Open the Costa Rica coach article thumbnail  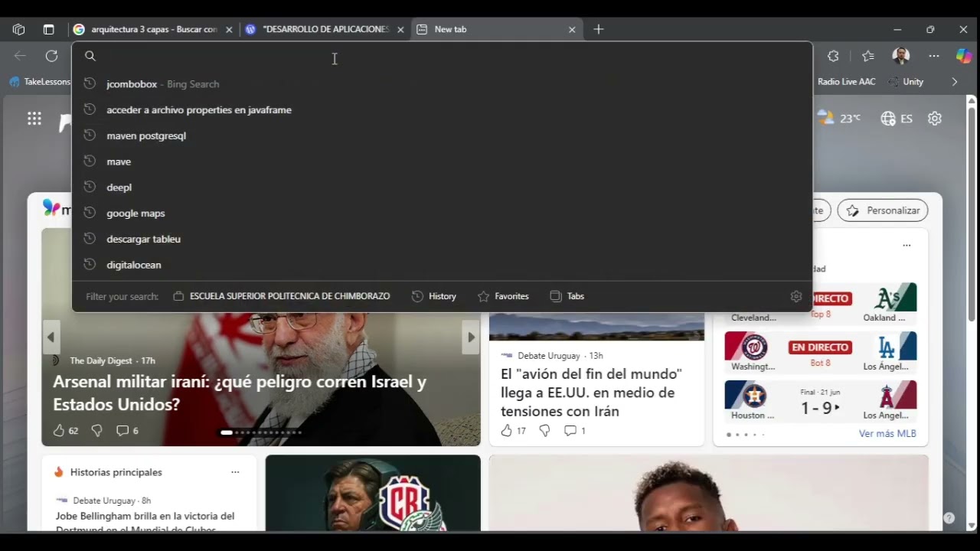click(373, 494)
